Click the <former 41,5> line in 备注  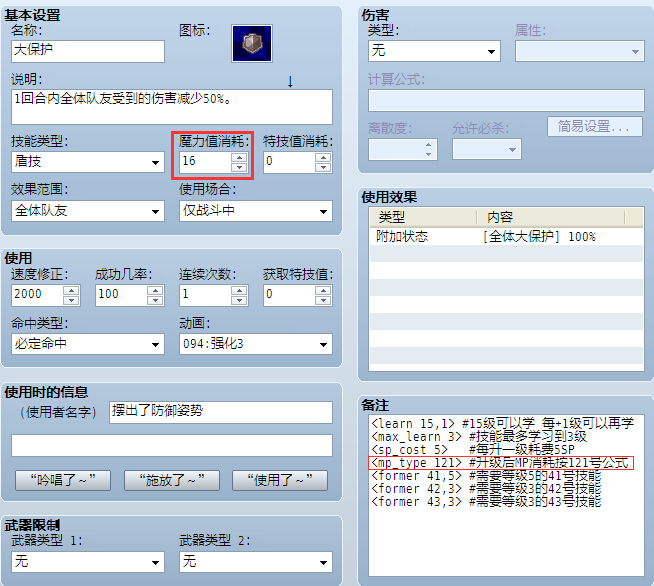pyautogui.click(x=486, y=475)
